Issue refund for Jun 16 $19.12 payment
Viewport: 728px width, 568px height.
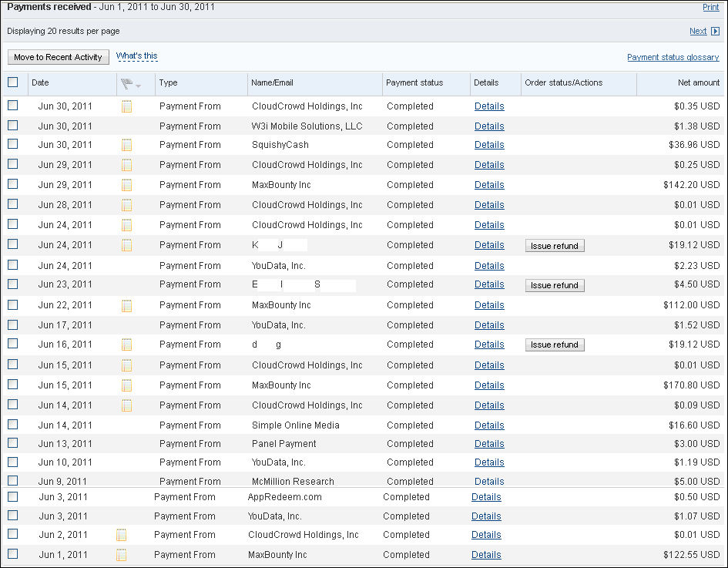click(555, 344)
